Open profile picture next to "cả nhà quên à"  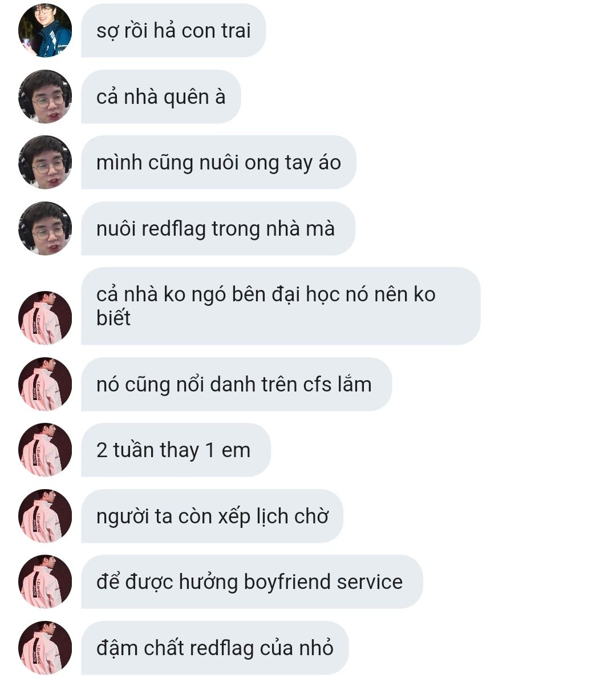pyautogui.click(x=45, y=96)
